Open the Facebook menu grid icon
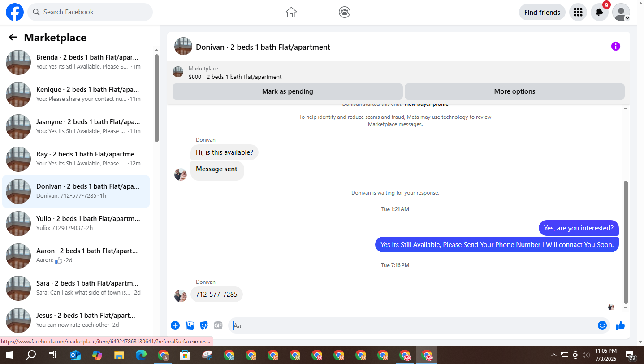This screenshot has height=364, width=644. click(578, 12)
